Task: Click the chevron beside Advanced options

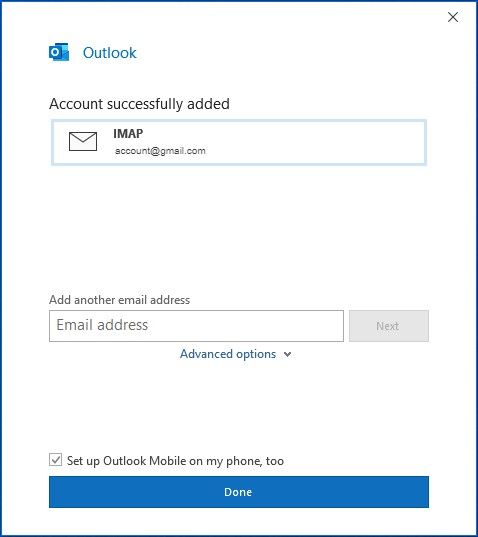Action: coord(288,354)
